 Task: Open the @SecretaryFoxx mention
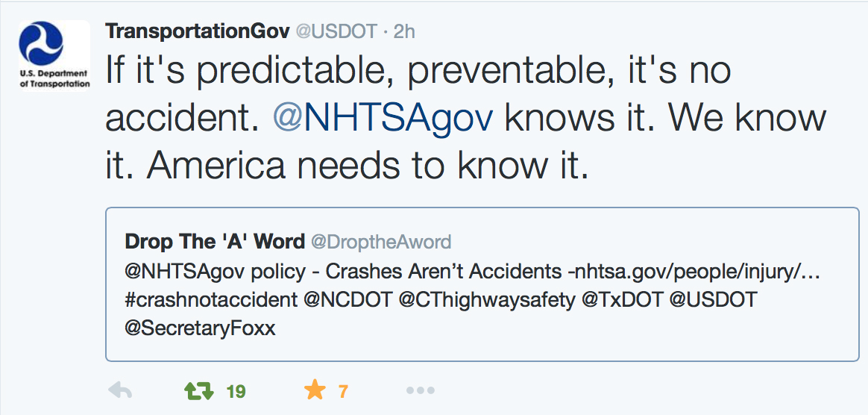(x=201, y=328)
